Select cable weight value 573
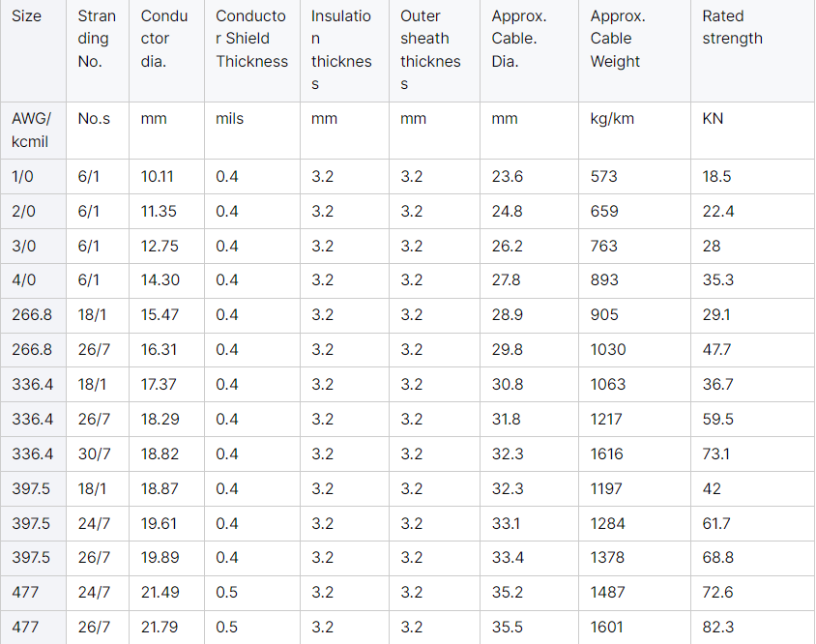This screenshot has height=644, width=816. (603, 177)
